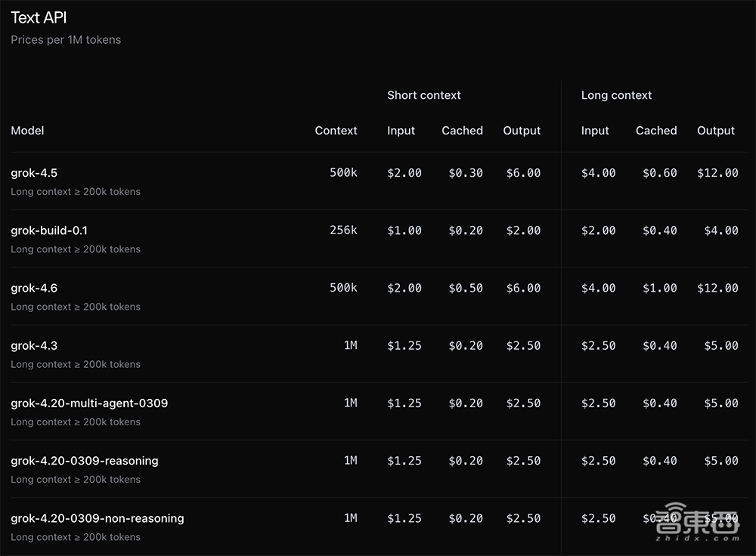Click grok-4.5 long context output $12.00

(x=718, y=173)
